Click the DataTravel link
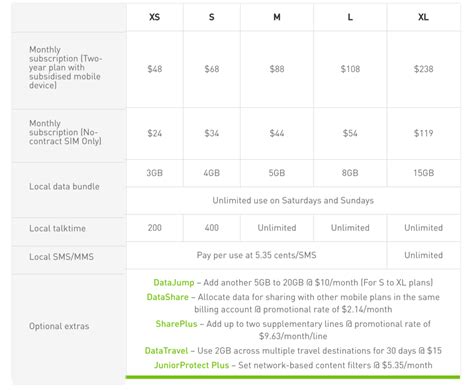Viewport: 474px width, 390px height. (x=166, y=351)
